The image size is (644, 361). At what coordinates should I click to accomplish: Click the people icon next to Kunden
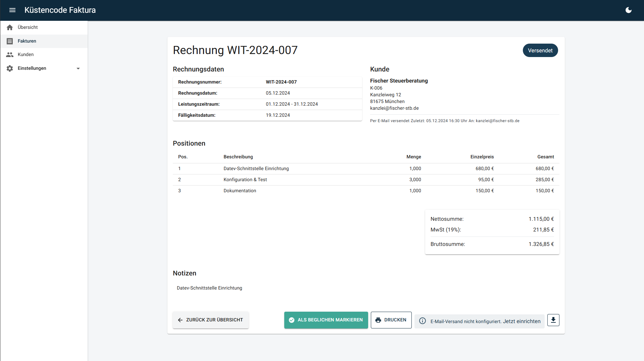[10, 54]
